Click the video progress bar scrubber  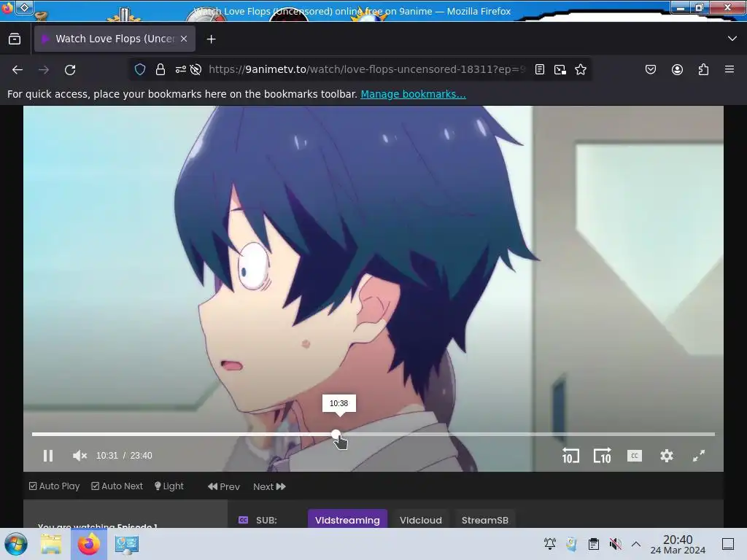tap(336, 435)
